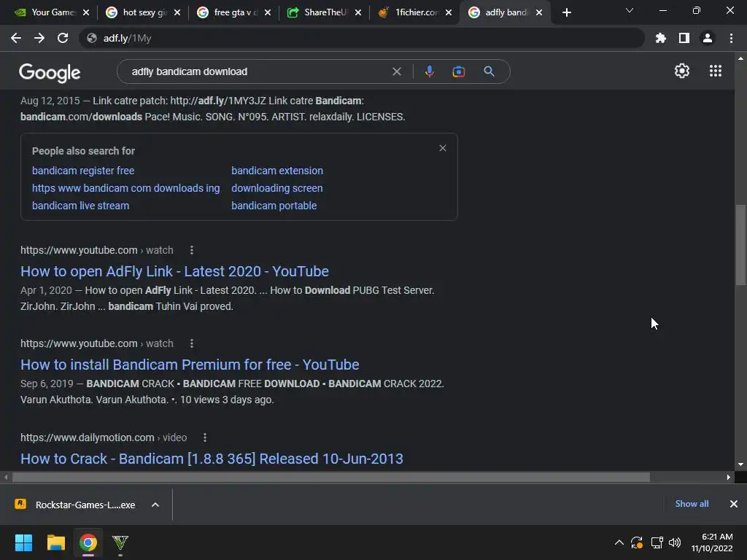The width and height of the screenshot is (747, 560).
Task: Click the scroll right arrow
Action: (x=729, y=477)
